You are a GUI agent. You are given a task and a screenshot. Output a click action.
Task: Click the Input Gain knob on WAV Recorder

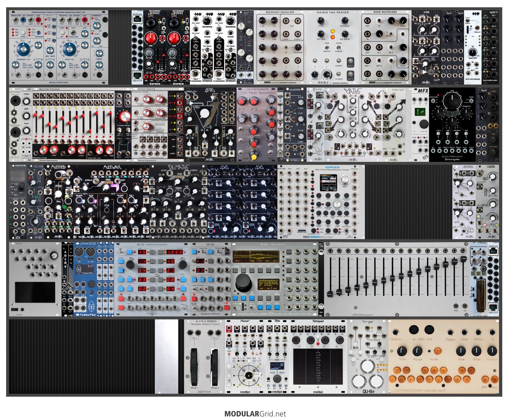coord(473,52)
